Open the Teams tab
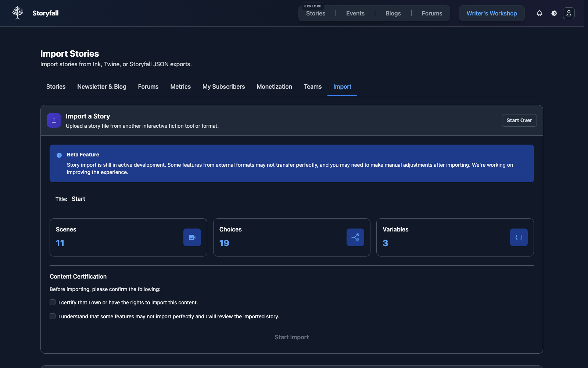 (312, 86)
